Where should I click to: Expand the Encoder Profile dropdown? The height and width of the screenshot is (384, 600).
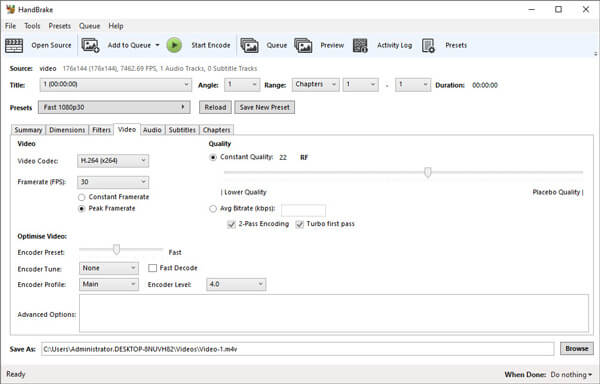[109, 284]
